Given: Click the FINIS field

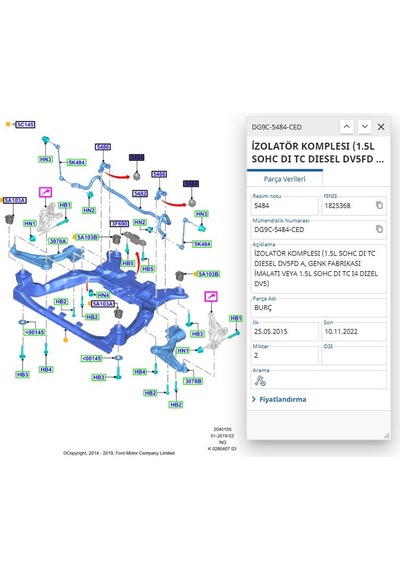Looking at the screenshot, I should (x=354, y=206).
